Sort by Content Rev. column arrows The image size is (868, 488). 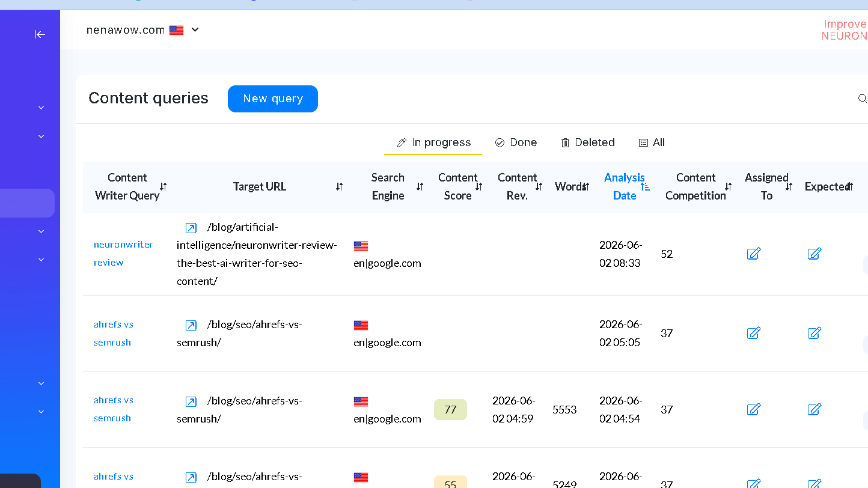539,187
